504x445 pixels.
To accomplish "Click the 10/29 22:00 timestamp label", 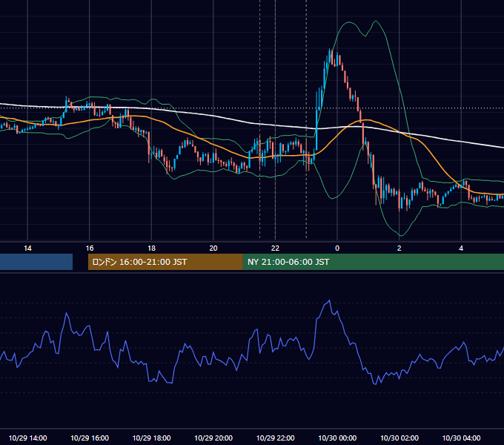I will 275,438.
